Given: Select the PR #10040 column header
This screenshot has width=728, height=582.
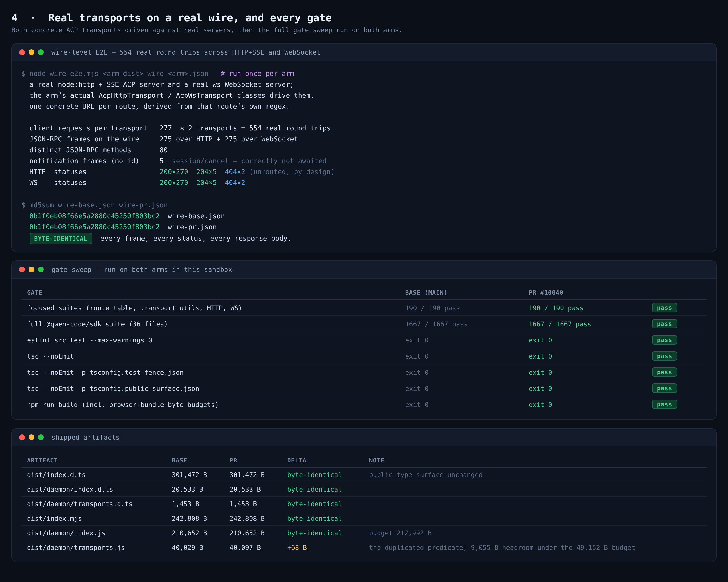Looking at the screenshot, I should pyautogui.click(x=546, y=293).
